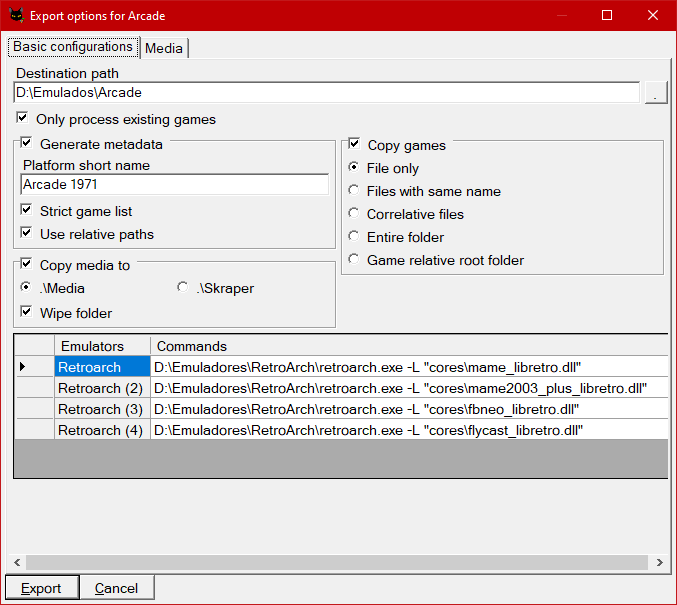The width and height of the screenshot is (677, 605).
Task: Click the mame_libretro.dll command cell
Action: 409,367
